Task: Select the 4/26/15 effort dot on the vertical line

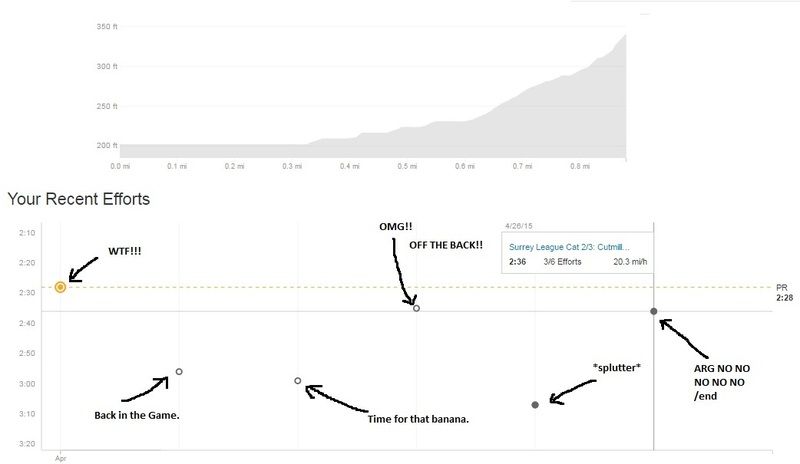Action: pyautogui.click(x=654, y=311)
